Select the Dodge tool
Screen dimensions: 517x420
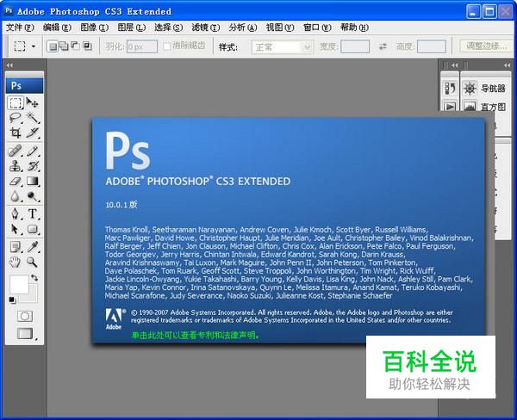point(33,196)
